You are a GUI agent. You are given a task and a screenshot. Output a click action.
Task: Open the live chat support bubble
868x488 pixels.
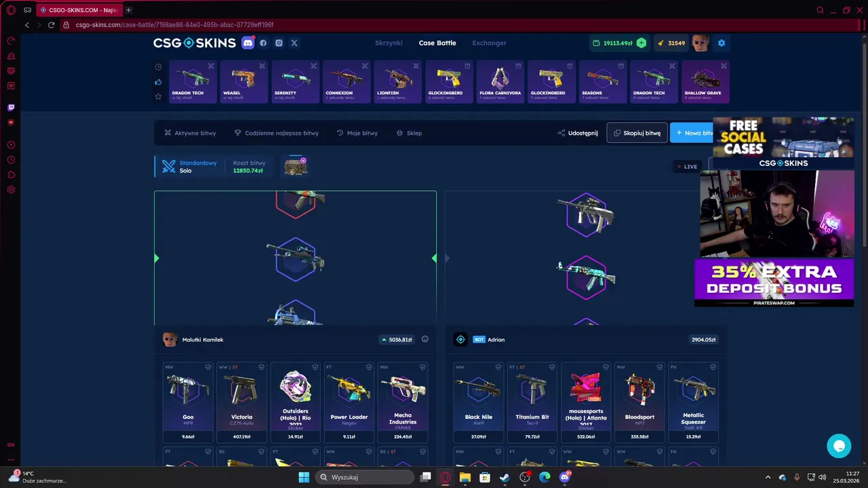(x=839, y=446)
